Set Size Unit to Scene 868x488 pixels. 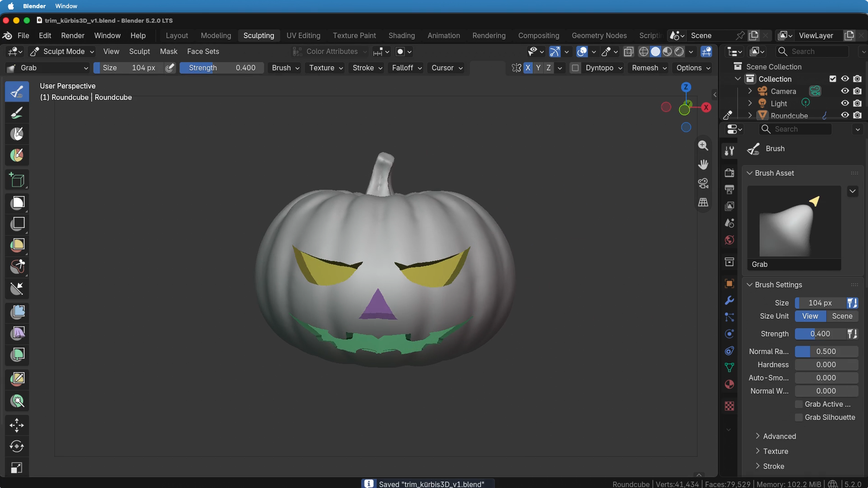coord(842,316)
